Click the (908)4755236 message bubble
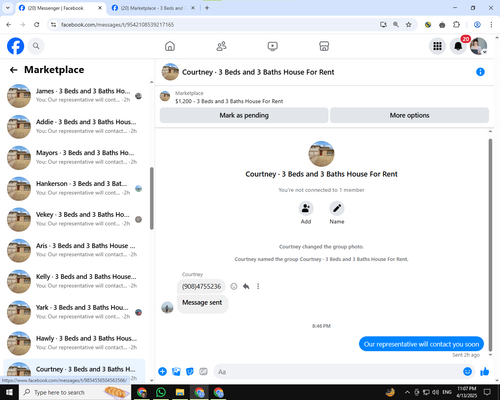500x400 pixels. click(x=201, y=286)
